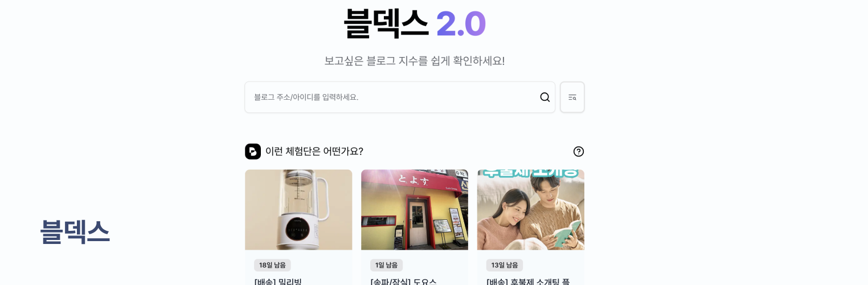This screenshot has height=285, width=868.
Task: Open the [송파/잠실] 도요스 campaign title
Action: click(403, 282)
